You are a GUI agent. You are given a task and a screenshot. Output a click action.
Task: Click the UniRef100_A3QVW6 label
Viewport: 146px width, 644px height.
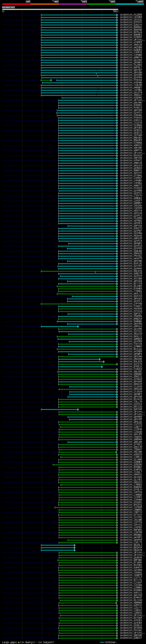point(131,83)
